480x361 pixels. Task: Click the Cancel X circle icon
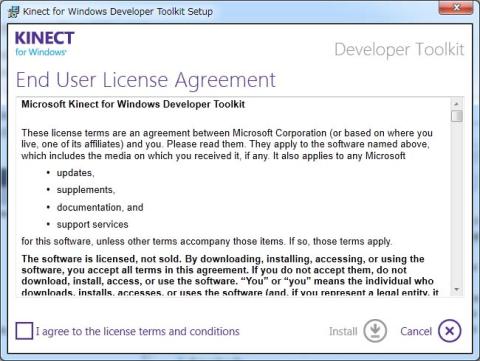pyautogui.click(x=450, y=331)
